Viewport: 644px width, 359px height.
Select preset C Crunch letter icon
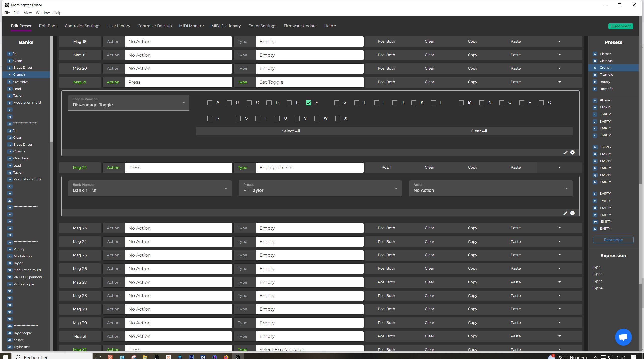pyautogui.click(x=595, y=68)
